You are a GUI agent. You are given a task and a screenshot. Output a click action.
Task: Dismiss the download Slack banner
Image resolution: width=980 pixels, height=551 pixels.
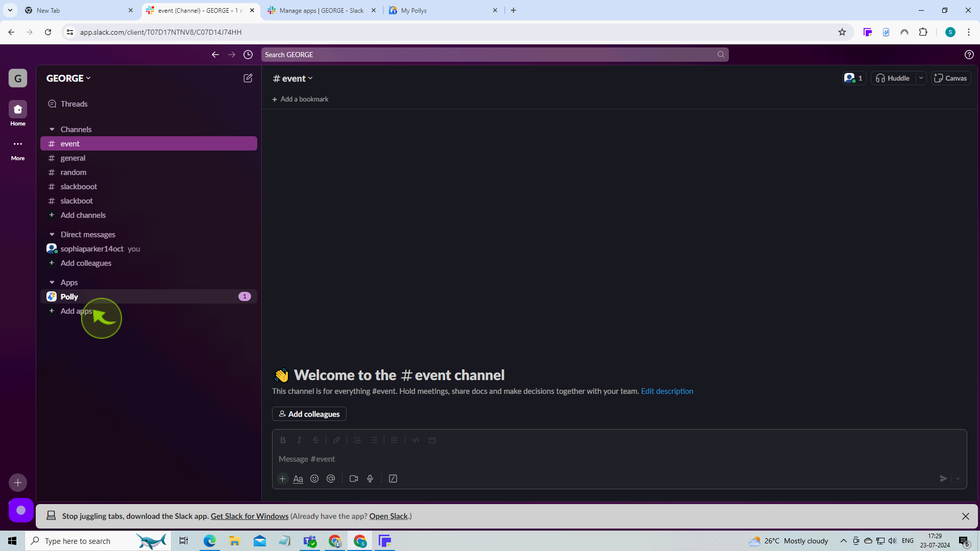click(965, 516)
